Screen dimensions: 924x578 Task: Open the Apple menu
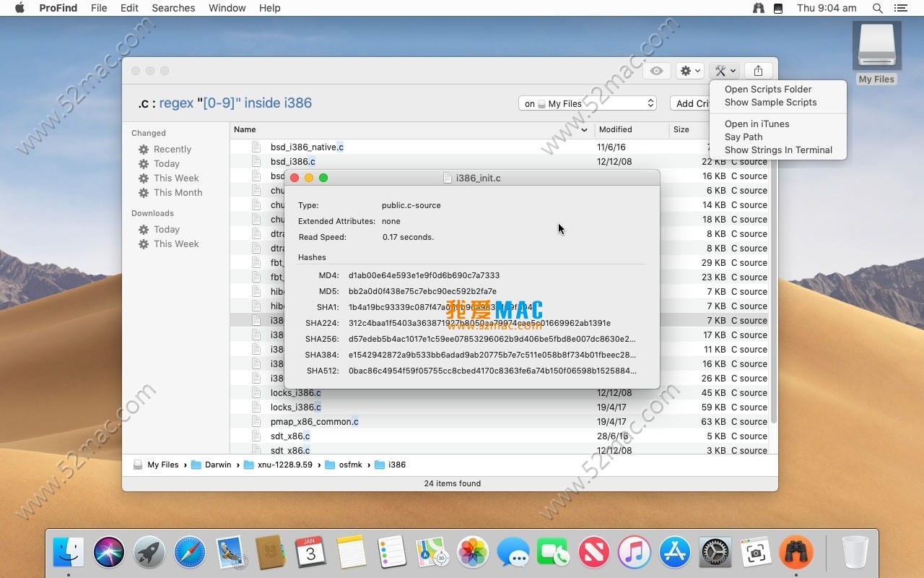click(x=19, y=8)
